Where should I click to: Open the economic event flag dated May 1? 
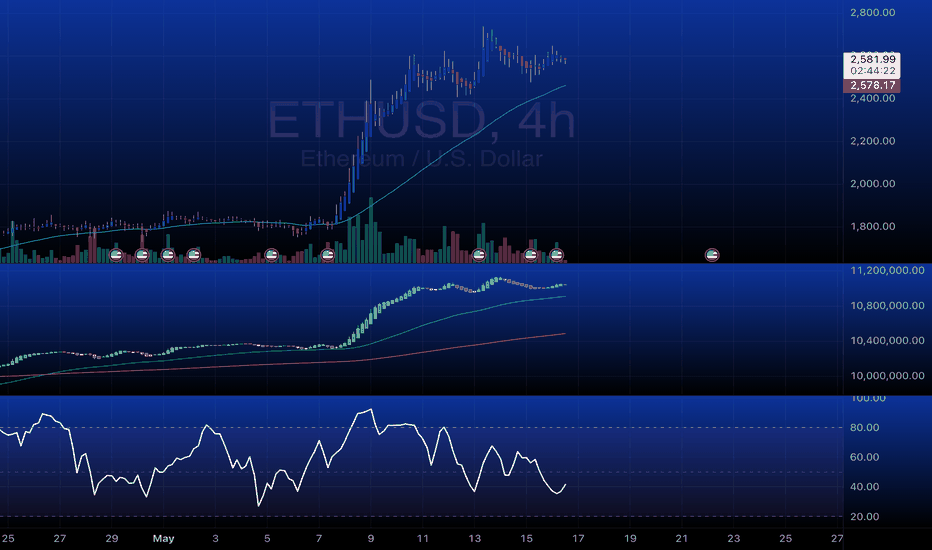(x=168, y=255)
